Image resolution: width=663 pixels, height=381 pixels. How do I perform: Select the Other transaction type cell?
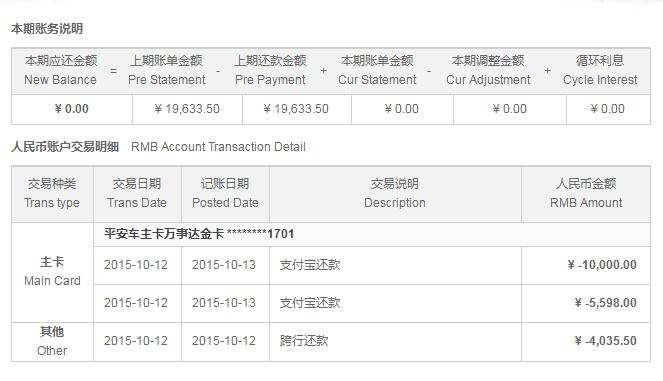52,341
